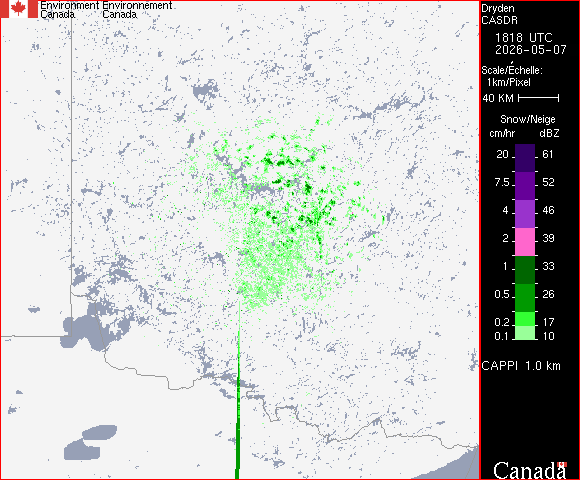This screenshot has height=480, width=580.
Task: Select the 52 dBZ purple color swatch
Action: click(x=525, y=186)
